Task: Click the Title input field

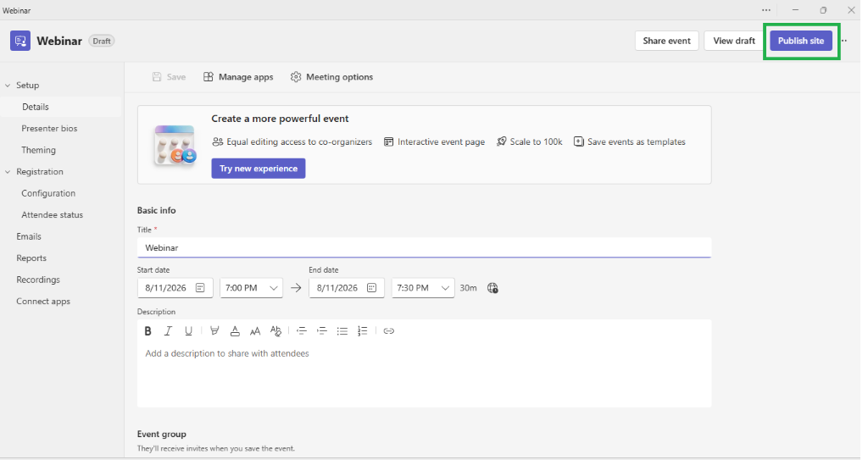Action: click(424, 248)
